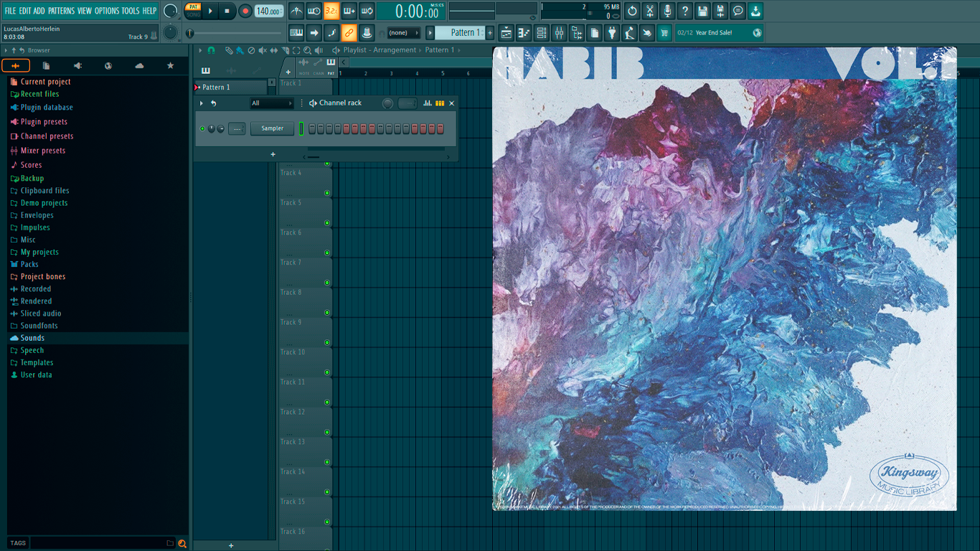Screen dimensions: 980x551
Task: Click the Undo history circular arrow icon
Action: pos(632,11)
